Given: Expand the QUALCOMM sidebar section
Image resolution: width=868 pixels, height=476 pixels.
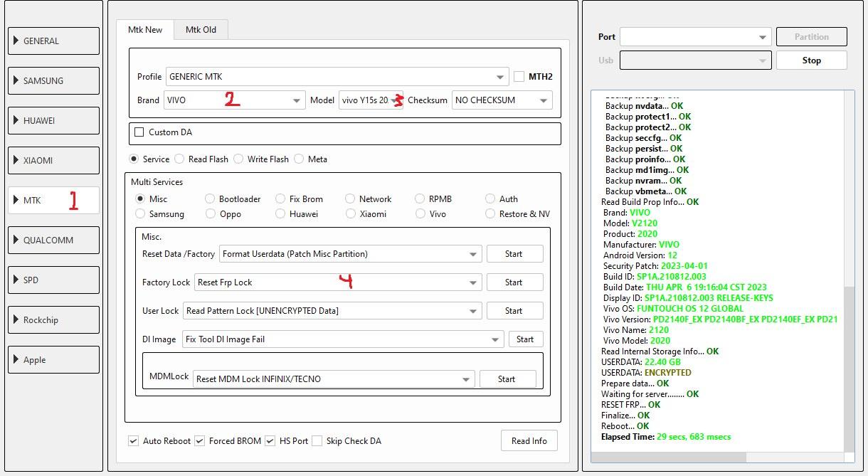Looking at the screenshot, I should point(54,240).
